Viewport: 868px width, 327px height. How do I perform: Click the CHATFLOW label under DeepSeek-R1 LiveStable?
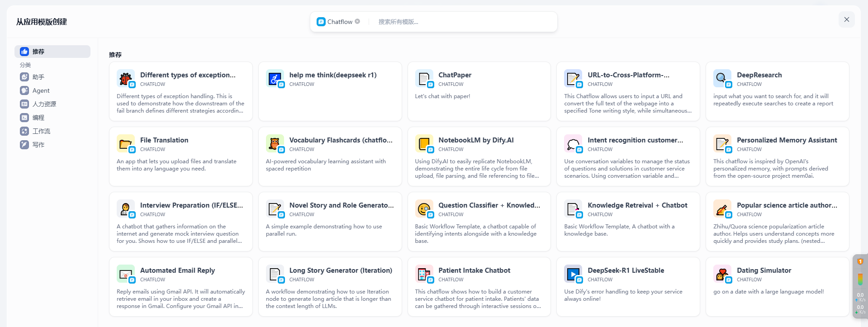pos(600,280)
